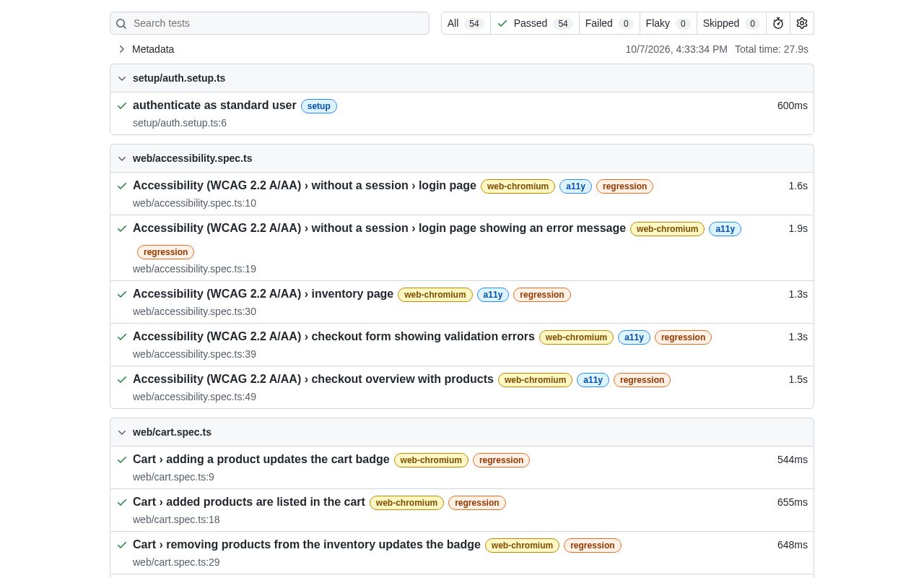Click passed checkmark beside authenticate as standard user
The width and height of the screenshot is (924, 578).
point(122,105)
